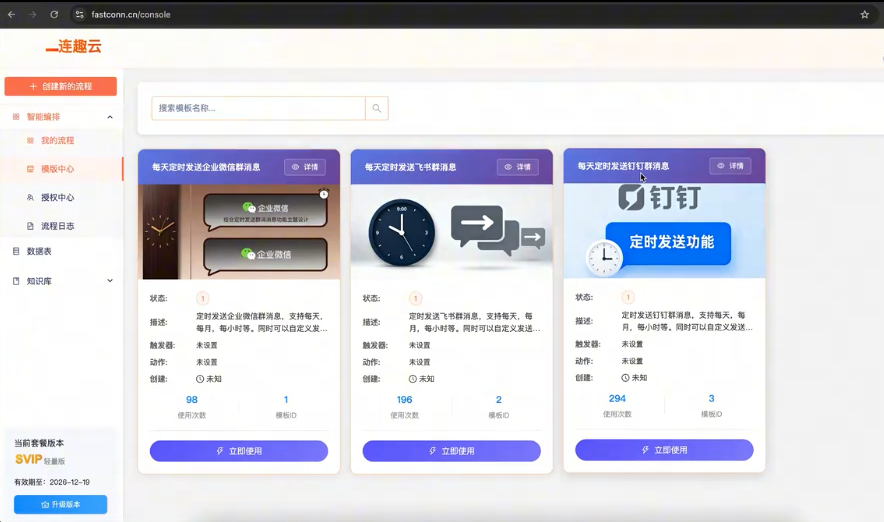Click the browser reload icon
Image resolution: width=884 pixels, height=522 pixels.
click(54, 15)
